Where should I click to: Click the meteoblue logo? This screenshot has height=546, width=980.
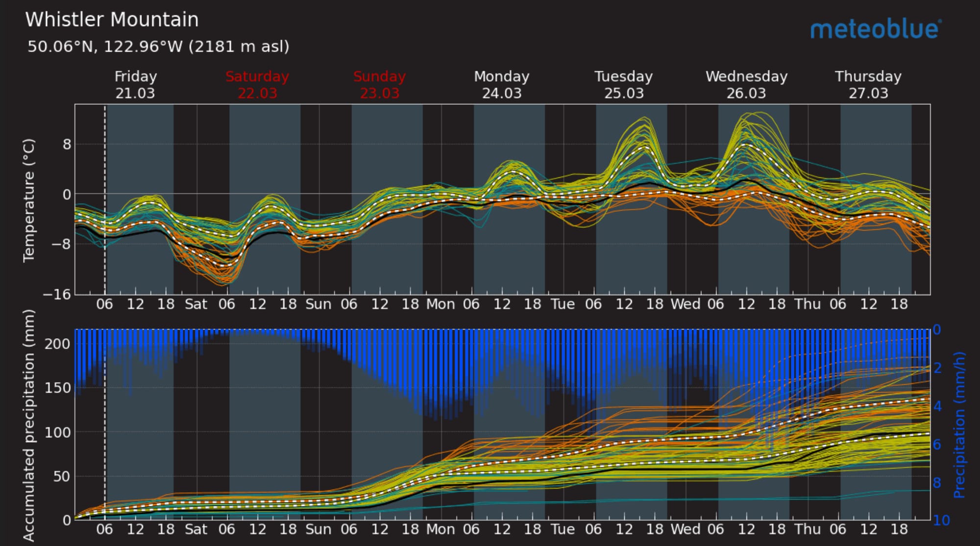pos(875,29)
